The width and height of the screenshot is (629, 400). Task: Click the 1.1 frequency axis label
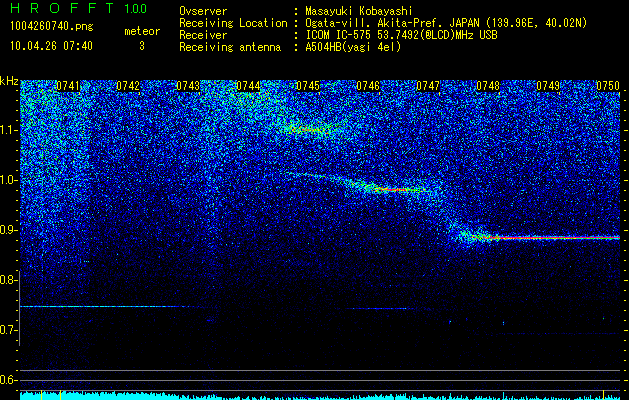pyautogui.click(x=9, y=130)
